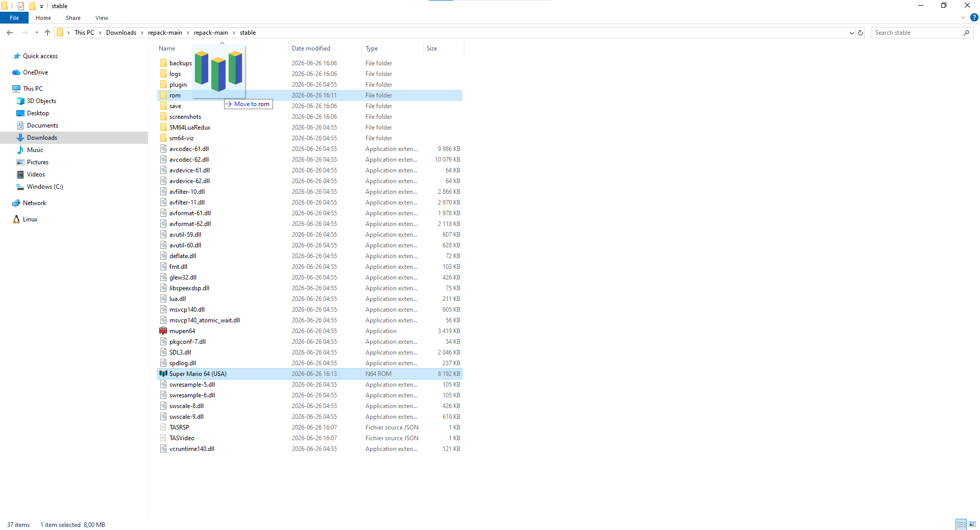Sort by Type column header
The width and height of the screenshot is (980, 530).
click(x=393, y=48)
